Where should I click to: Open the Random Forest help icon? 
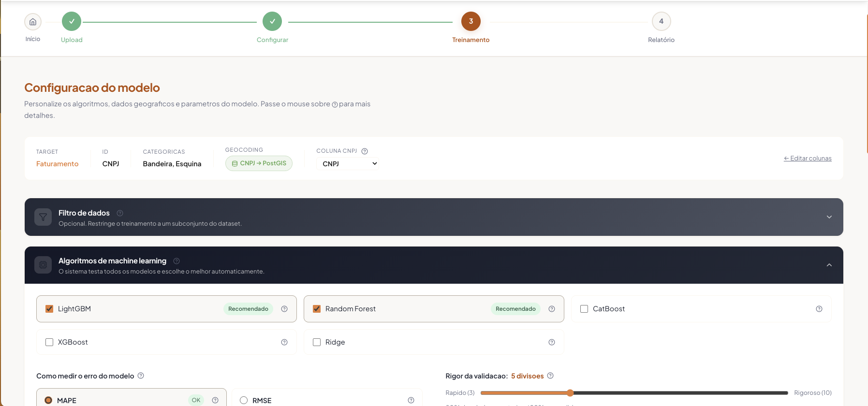click(x=552, y=309)
